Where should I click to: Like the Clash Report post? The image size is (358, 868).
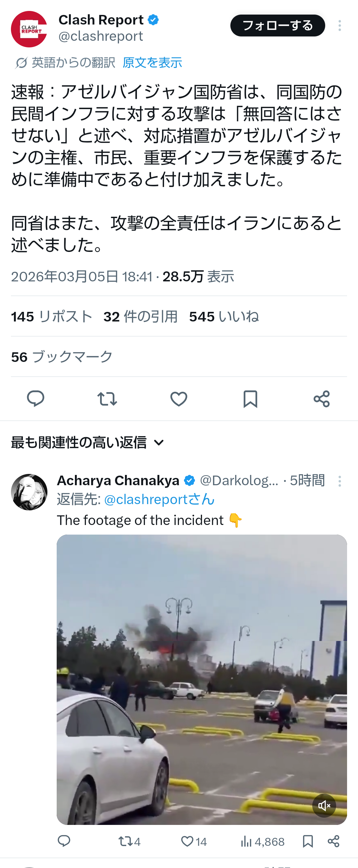tap(179, 399)
